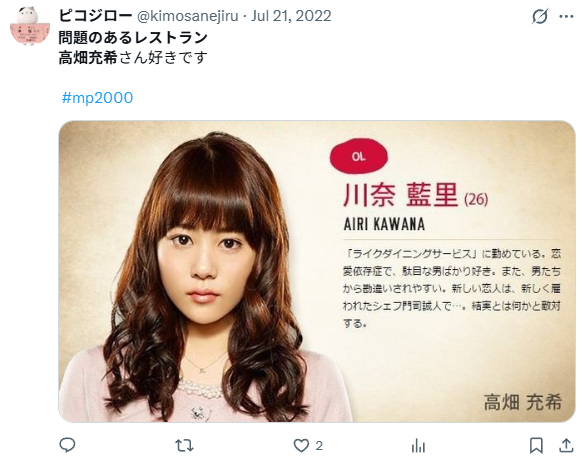
Task: Click the bold 高畑充希 text in tweet
Action: [x=88, y=58]
